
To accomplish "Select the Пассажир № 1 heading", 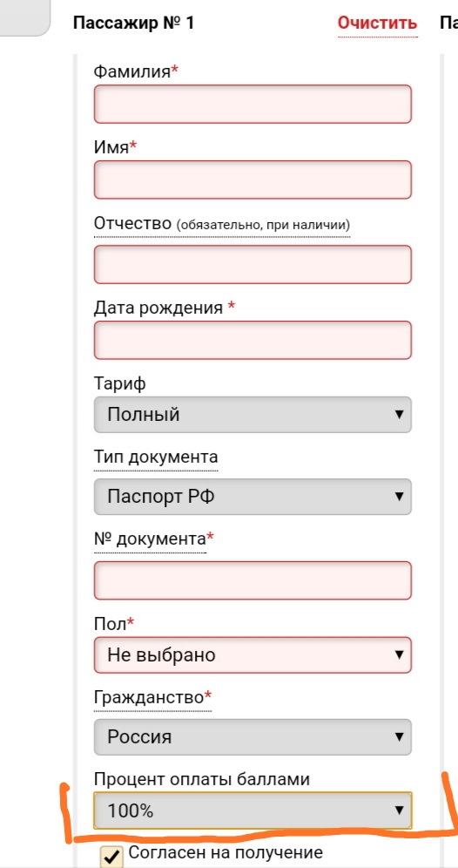I will (133, 24).
